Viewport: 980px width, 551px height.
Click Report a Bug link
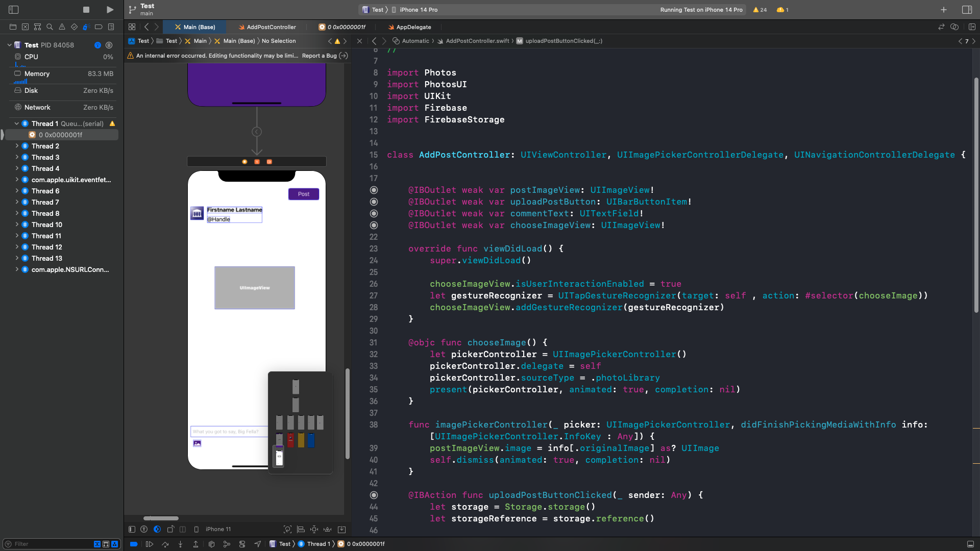click(319, 56)
